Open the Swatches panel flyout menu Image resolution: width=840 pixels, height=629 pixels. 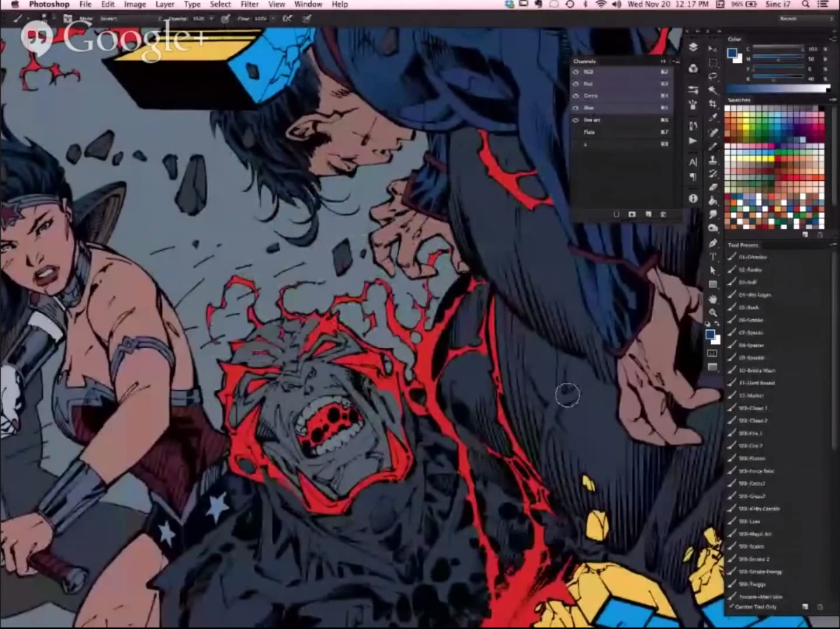(832, 100)
